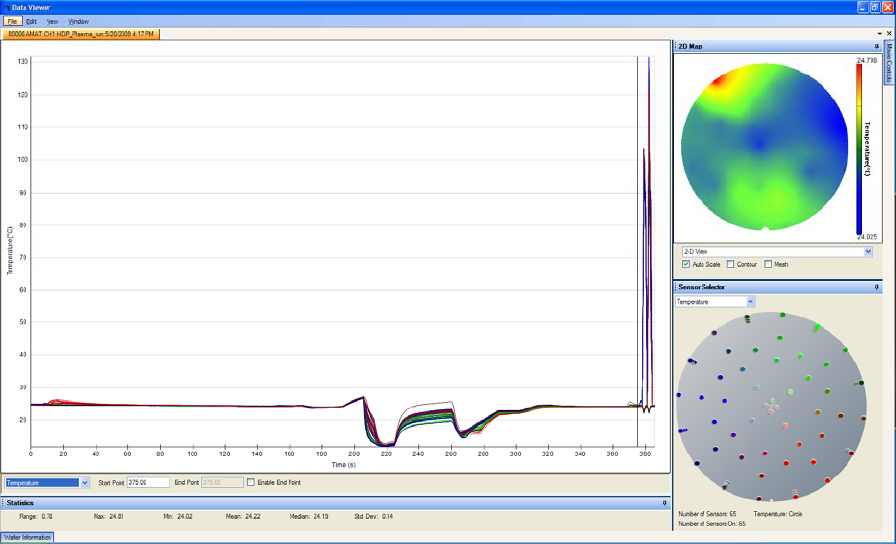Viewport: 896px width, 544px height.
Task: Enable the Contour checkbox
Action: point(732,264)
